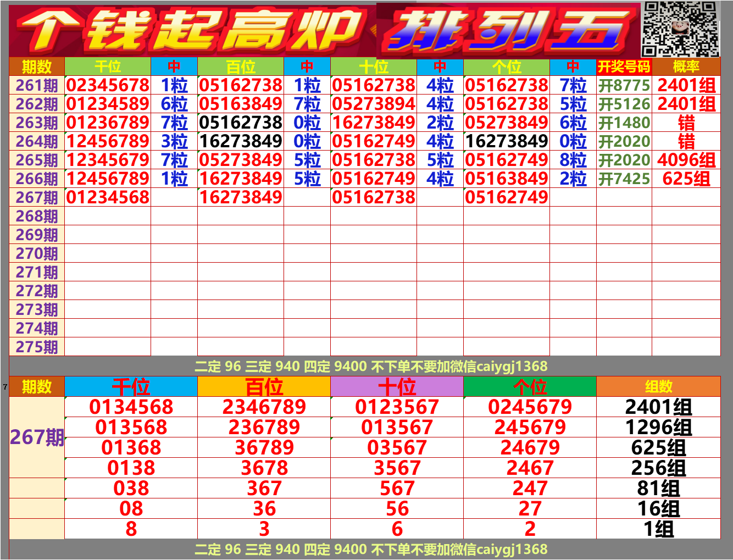The image size is (733, 560).
Task: Select the 4096组 probability entry for 265期
Action: (x=686, y=159)
